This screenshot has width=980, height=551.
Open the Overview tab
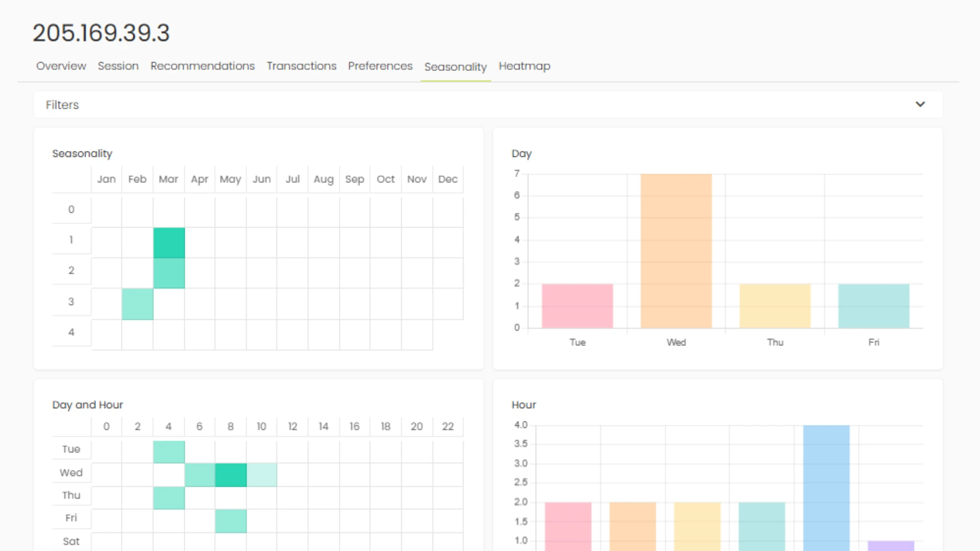click(x=61, y=66)
